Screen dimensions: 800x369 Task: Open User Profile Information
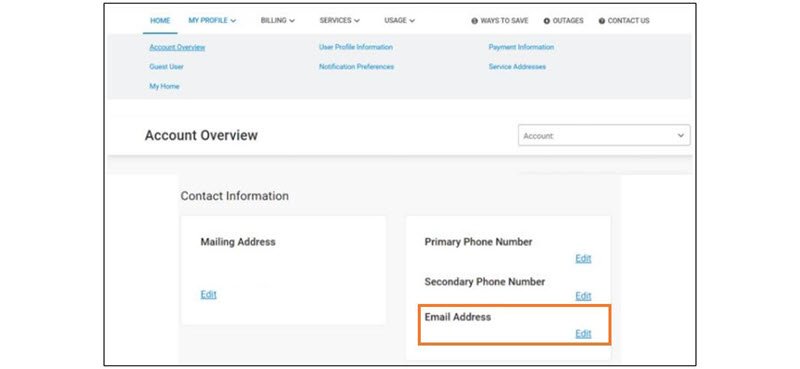point(356,47)
